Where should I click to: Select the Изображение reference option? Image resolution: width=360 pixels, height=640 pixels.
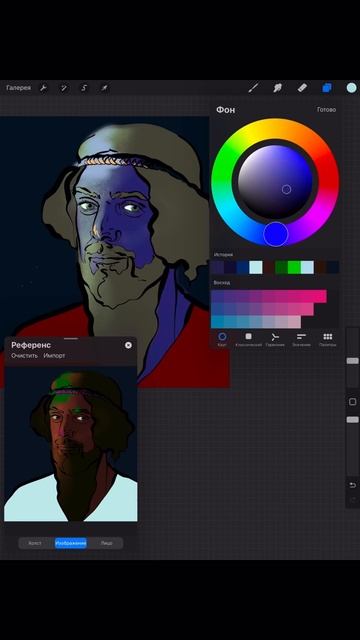(71, 543)
